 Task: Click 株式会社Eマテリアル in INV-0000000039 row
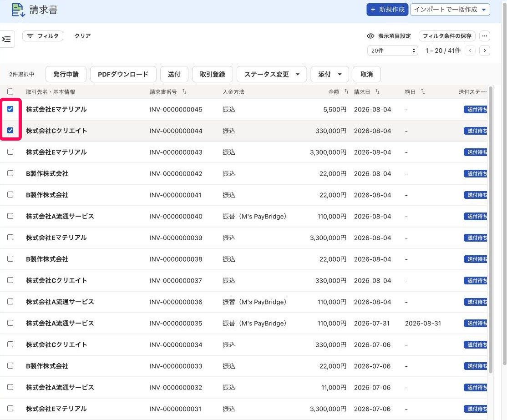point(56,238)
